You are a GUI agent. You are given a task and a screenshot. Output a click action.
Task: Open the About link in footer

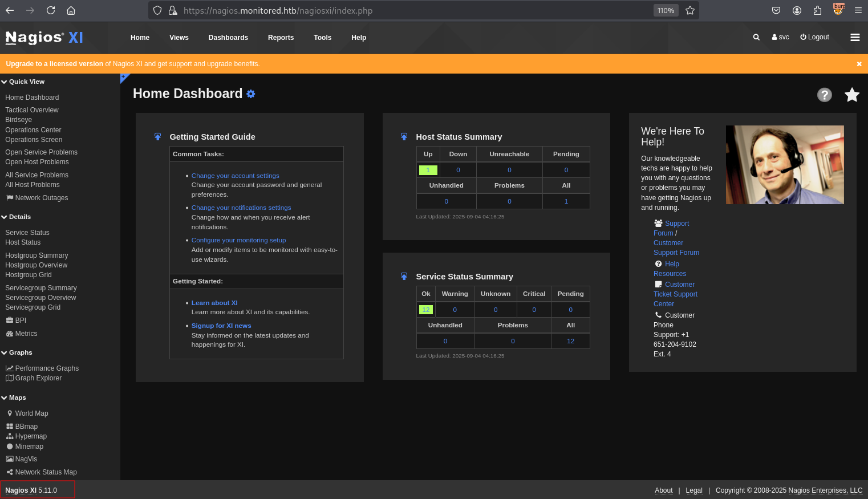[x=664, y=490]
